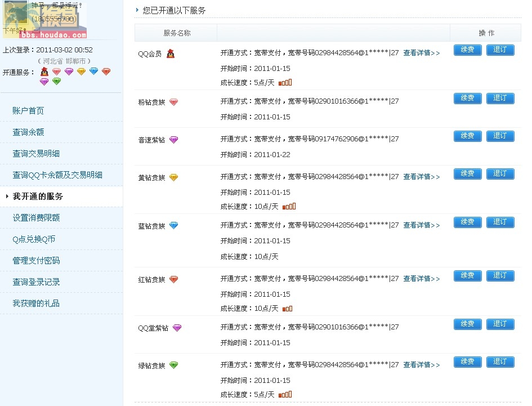Open 查看详情>> link for 绿钻贵族
Viewport: 532px width, 406px height.
422,365
